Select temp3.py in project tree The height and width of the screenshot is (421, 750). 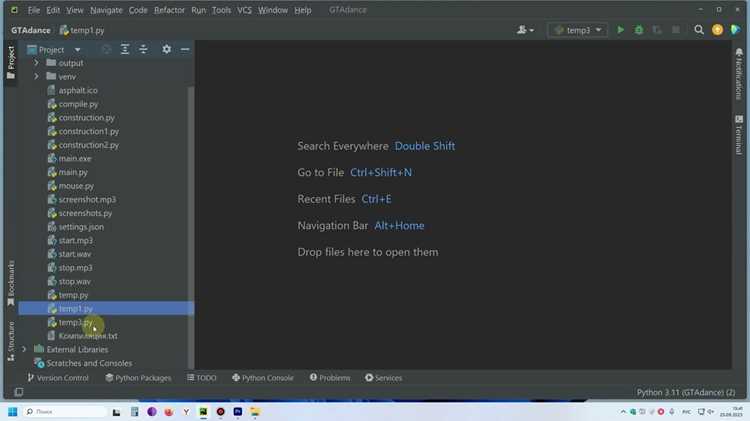coord(76,322)
